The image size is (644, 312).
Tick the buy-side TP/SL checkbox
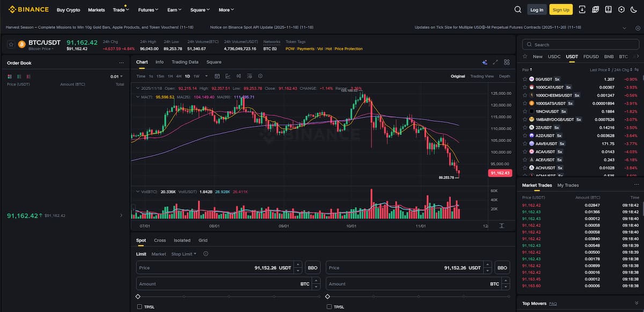point(140,307)
